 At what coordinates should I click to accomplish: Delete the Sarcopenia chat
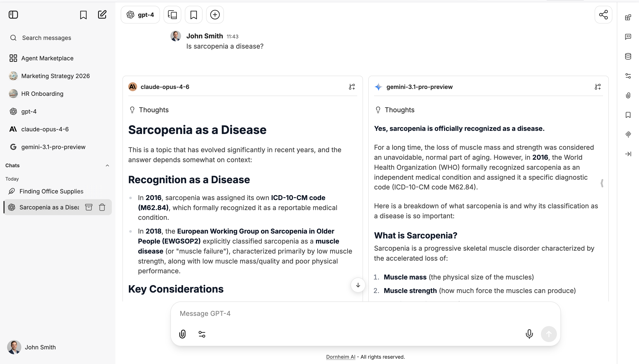pyautogui.click(x=102, y=207)
